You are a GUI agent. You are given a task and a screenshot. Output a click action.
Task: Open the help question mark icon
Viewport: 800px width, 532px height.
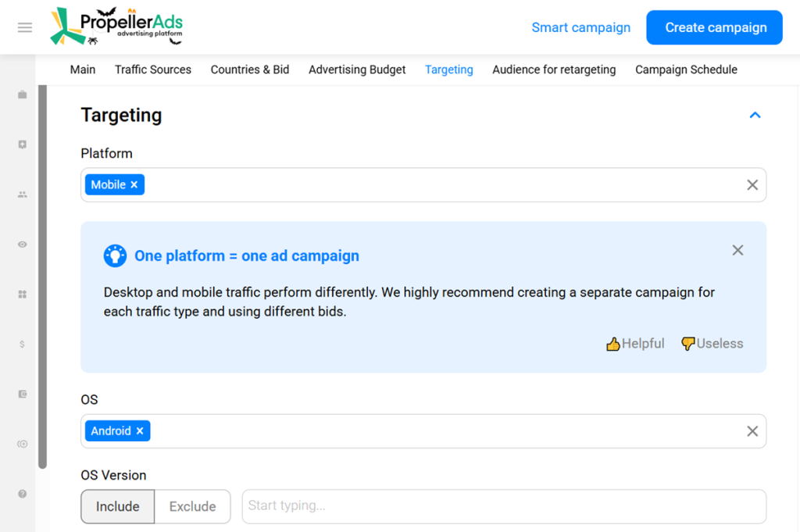pyautogui.click(x=23, y=494)
